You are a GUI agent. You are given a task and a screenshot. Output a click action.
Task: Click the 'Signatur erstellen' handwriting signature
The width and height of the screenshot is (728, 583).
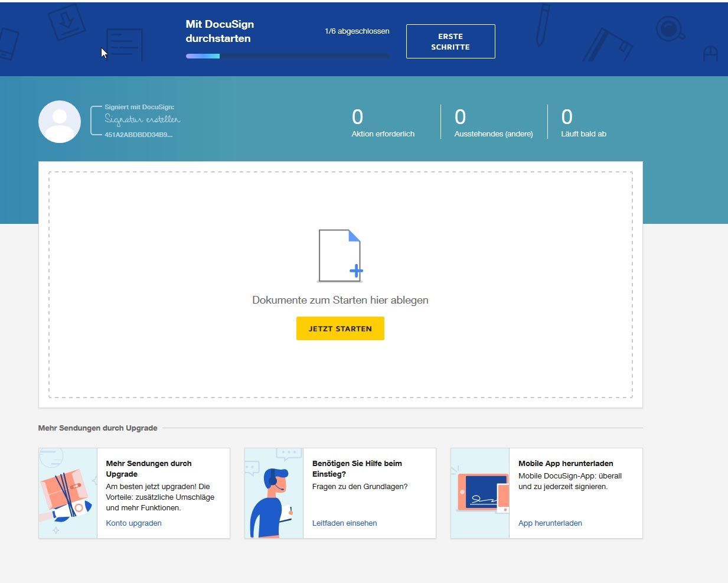tap(142, 119)
